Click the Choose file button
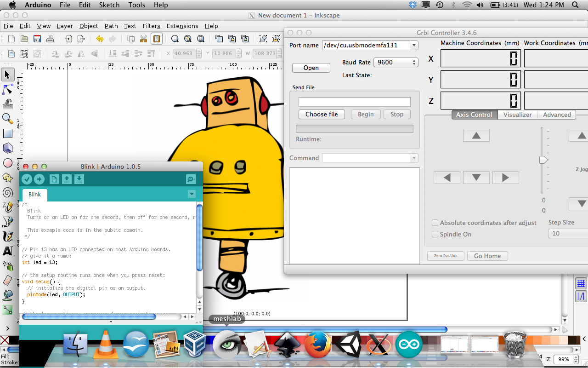 (x=322, y=114)
